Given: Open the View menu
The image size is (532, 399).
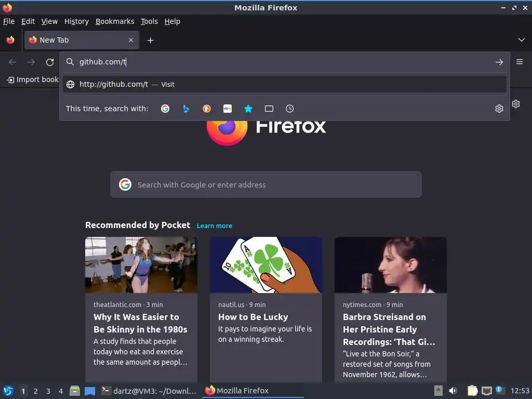Looking at the screenshot, I should point(49,21).
